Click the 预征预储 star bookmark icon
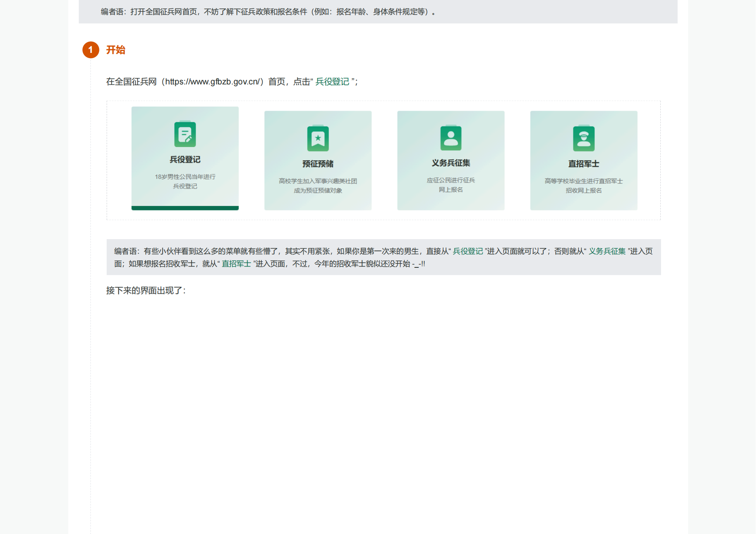 [318, 139]
